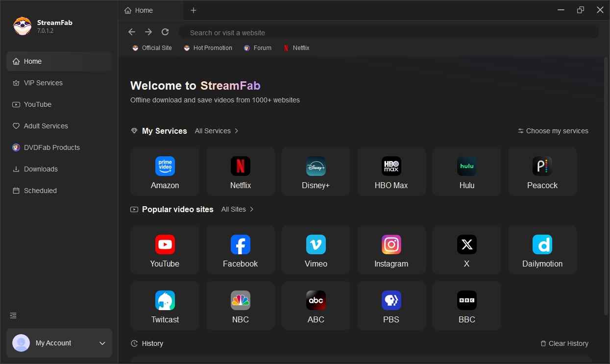Viewport: 610px width, 364px height.
Task: Select the Instagram video site
Action: coord(391,250)
